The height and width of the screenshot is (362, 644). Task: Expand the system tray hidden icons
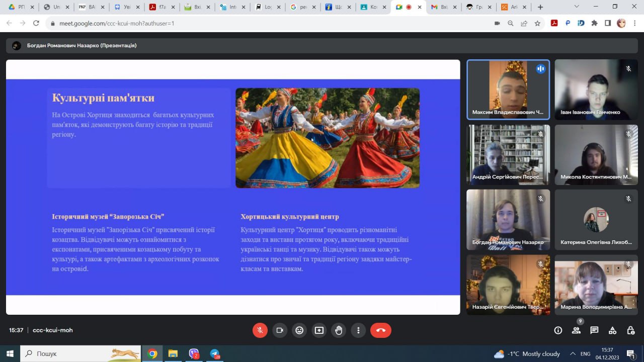tap(573, 353)
